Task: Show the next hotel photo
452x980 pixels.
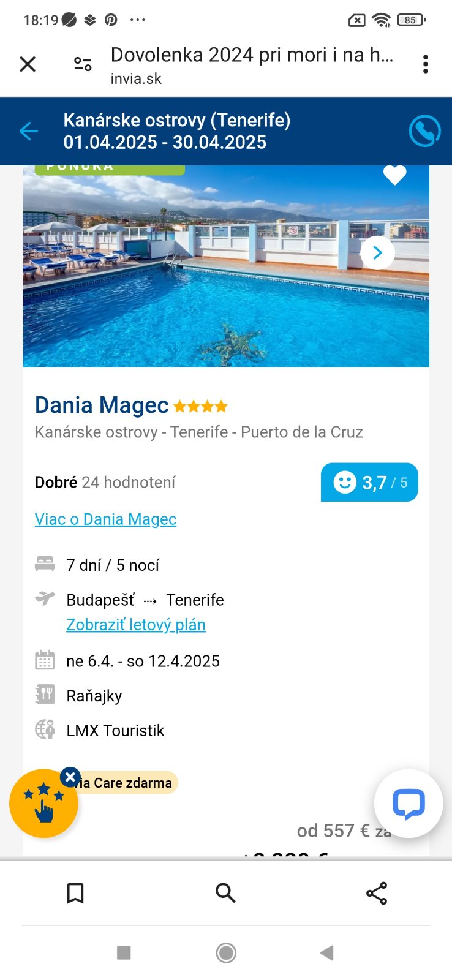Action: click(x=377, y=252)
